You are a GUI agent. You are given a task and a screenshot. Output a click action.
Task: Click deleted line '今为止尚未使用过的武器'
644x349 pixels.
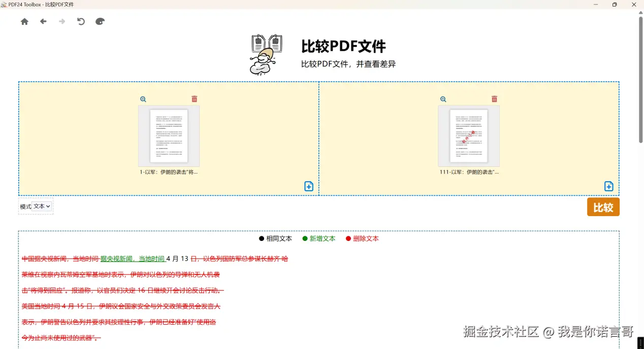pyautogui.click(x=61, y=338)
